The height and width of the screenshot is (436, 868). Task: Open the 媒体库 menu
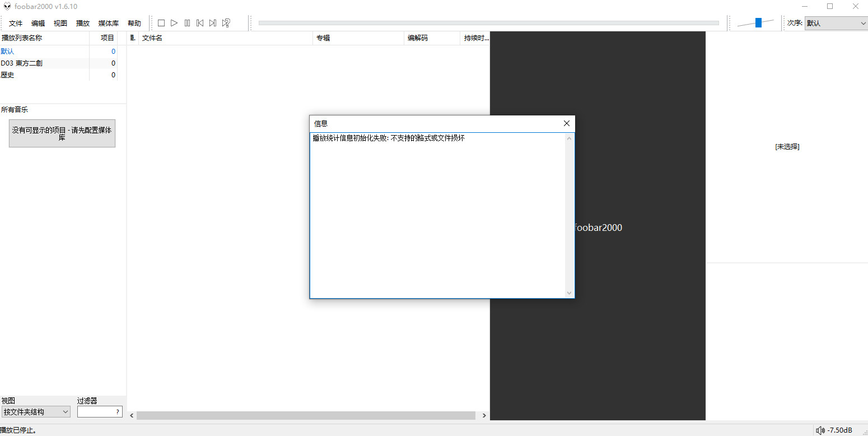pyautogui.click(x=108, y=24)
